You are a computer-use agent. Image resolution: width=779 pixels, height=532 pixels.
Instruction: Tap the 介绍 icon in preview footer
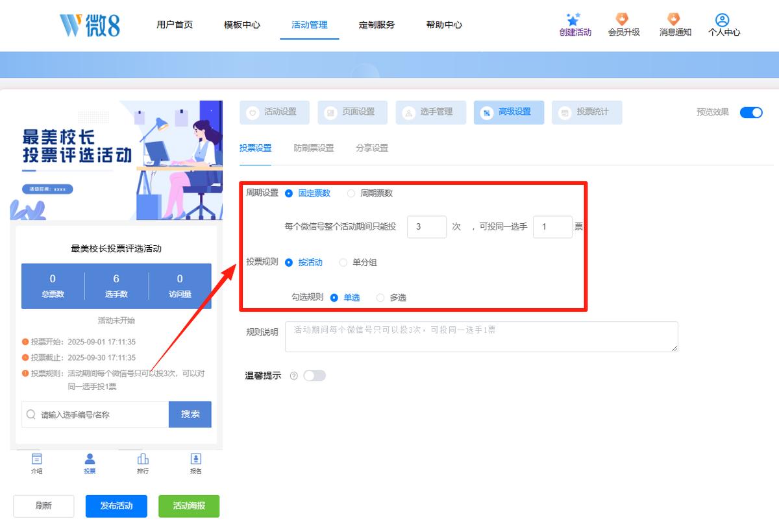[37, 459]
